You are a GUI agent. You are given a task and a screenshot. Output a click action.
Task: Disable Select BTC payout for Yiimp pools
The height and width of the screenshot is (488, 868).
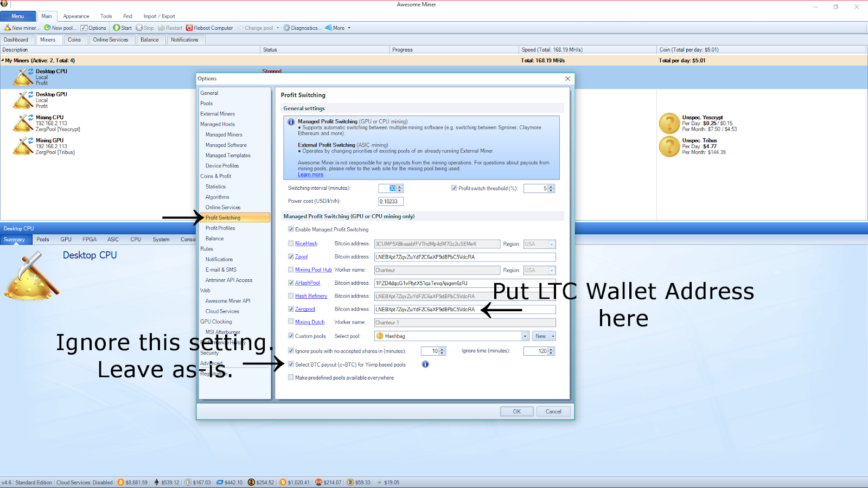click(x=291, y=364)
